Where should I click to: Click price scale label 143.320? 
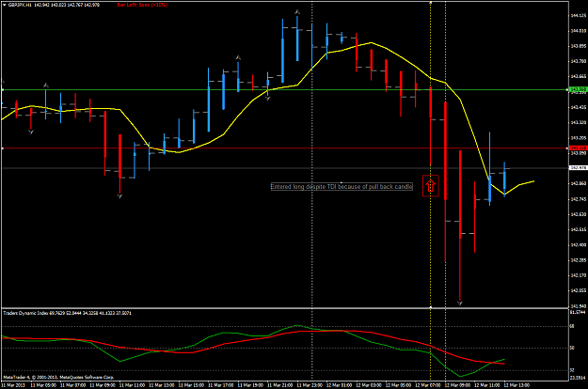(579, 122)
